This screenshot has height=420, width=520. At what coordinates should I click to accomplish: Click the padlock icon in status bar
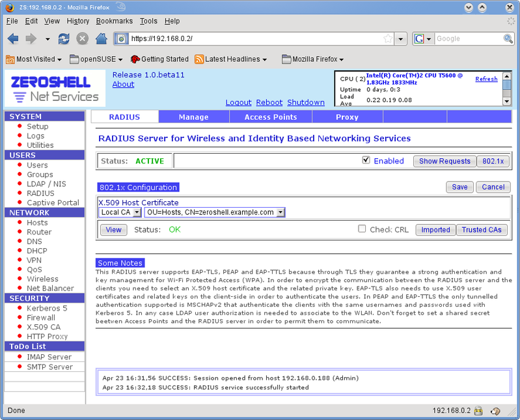pyautogui.click(x=478, y=411)
